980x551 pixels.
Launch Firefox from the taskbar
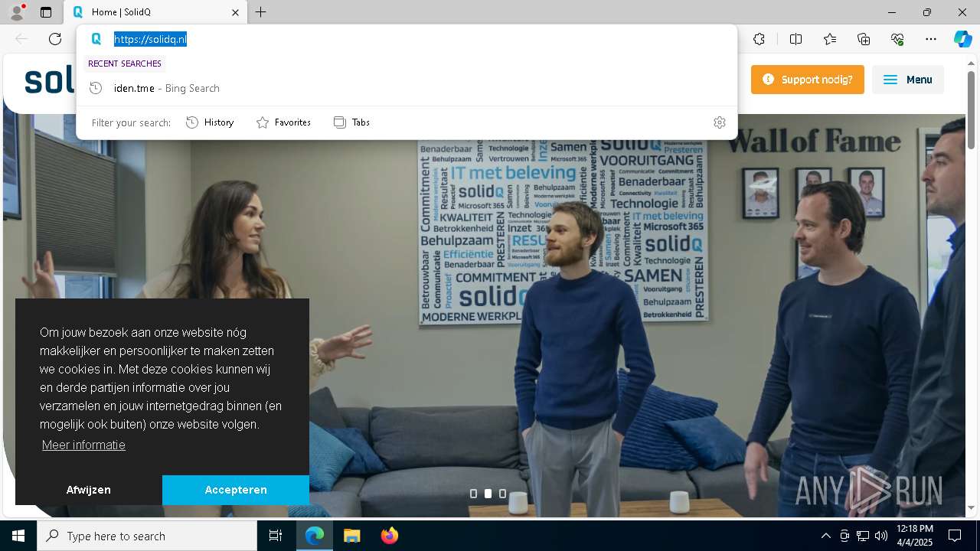click(x=389, y=536)
